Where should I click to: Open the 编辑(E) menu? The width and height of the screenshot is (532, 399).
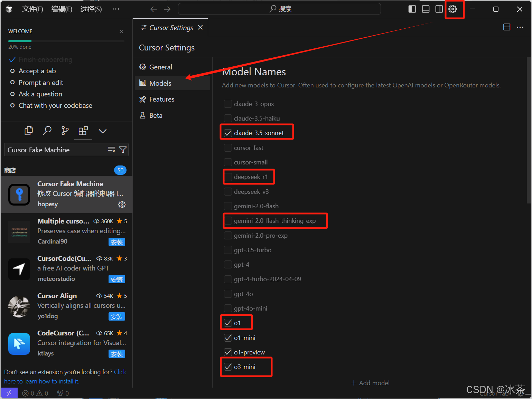coord(62,9)
